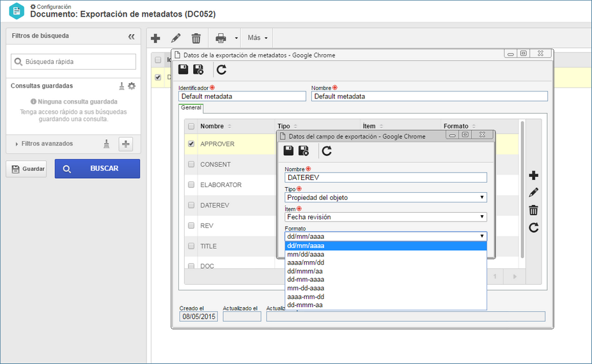The image size is (592, 364).
Task: Click the Creado el date field
Action: (x=199, y=317)
